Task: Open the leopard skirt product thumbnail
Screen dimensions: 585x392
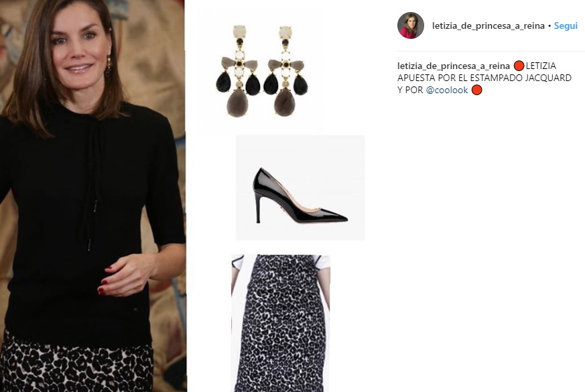Action: pyautogui.click(x=281, y=323)
